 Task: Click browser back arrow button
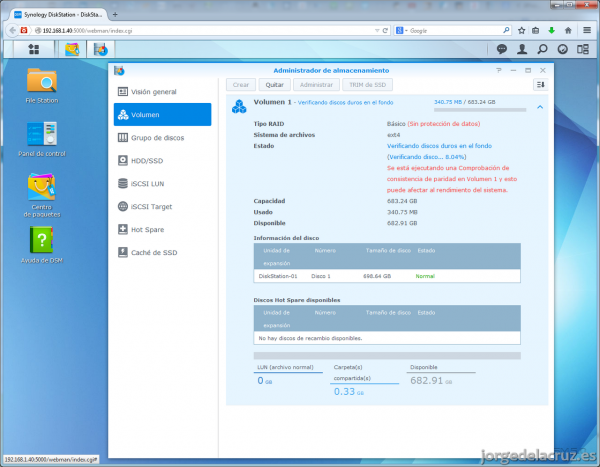pos(12,30)
